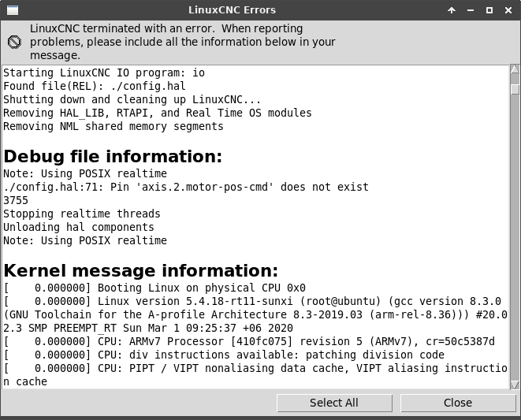Click the '3755' line
This screenshot has height=420, width=521.
pyautogui.click(x=16, y=200)
